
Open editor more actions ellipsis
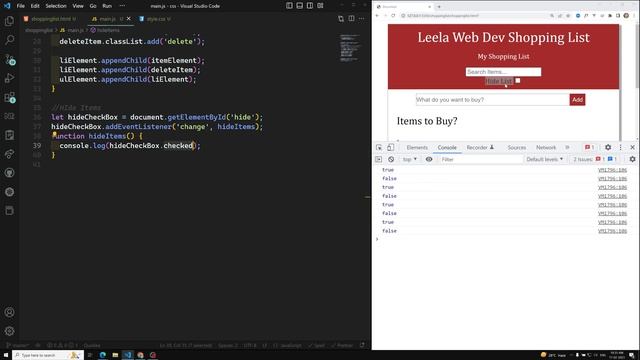point(362,18)
